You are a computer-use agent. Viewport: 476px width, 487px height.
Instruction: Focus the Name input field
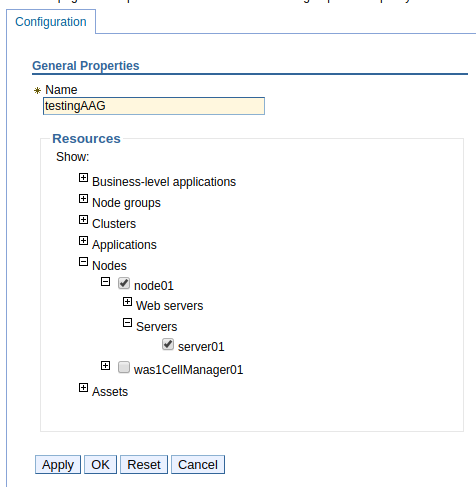(154, 106)
